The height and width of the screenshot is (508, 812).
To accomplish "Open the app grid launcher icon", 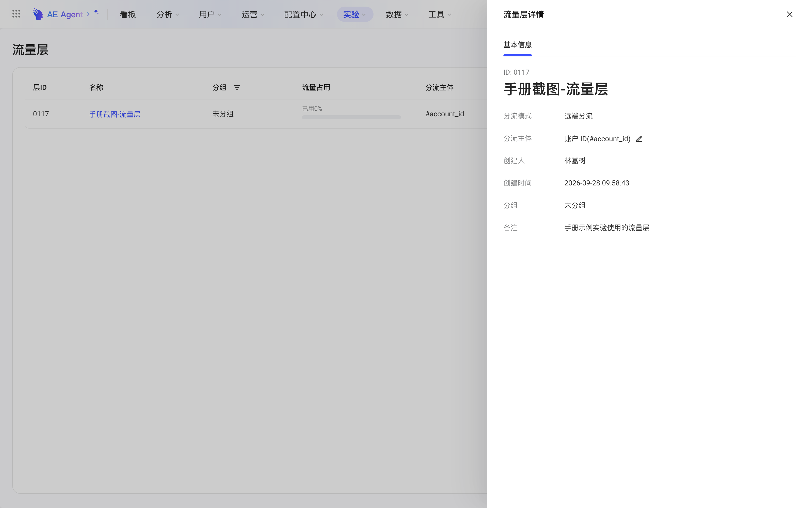I will 16,14.
